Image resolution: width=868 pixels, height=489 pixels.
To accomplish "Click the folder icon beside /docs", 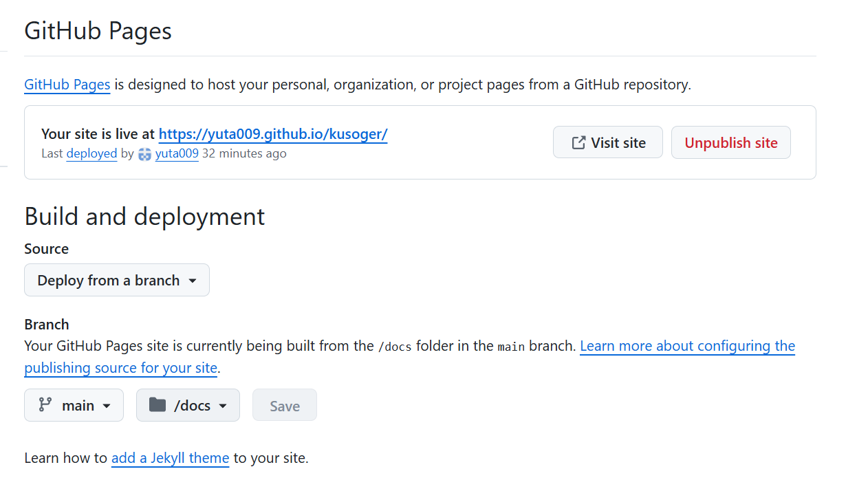I will [158, 405].
